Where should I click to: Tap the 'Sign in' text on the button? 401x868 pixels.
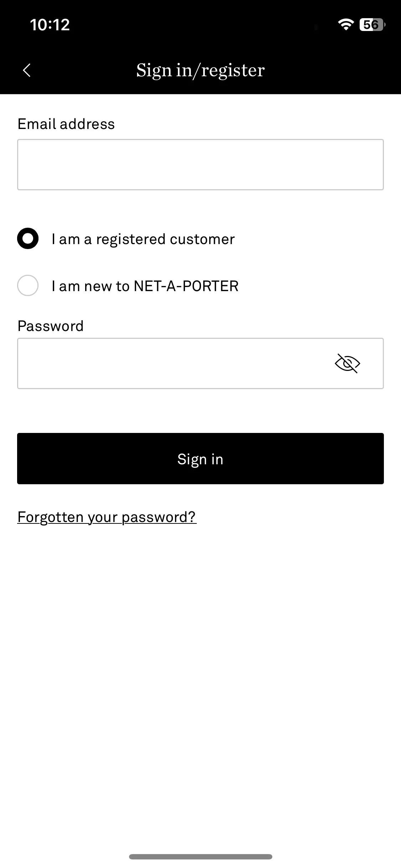tap(200, 459)
